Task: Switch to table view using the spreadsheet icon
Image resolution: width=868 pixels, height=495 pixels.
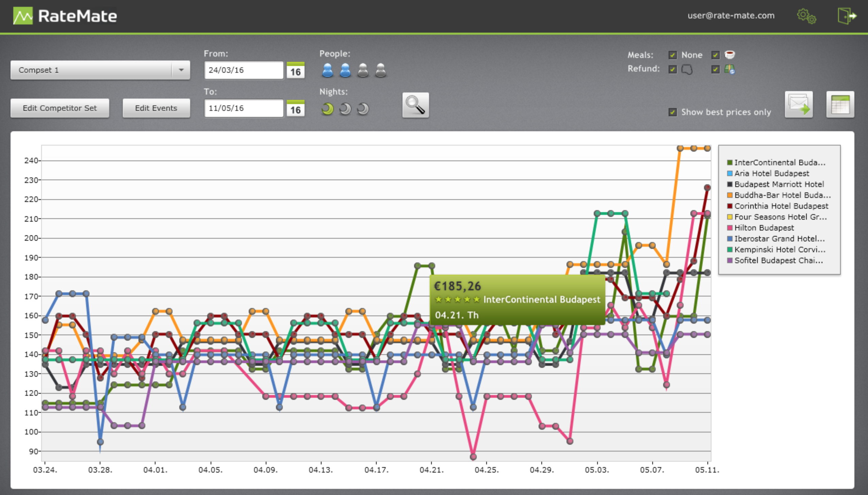Action: pos(840,104)
